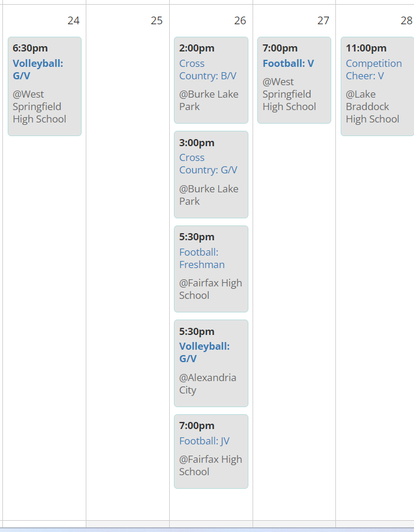Open Cross Country: G/V event link
Viewport: 414px width, 532px height.
click(208, 163)
